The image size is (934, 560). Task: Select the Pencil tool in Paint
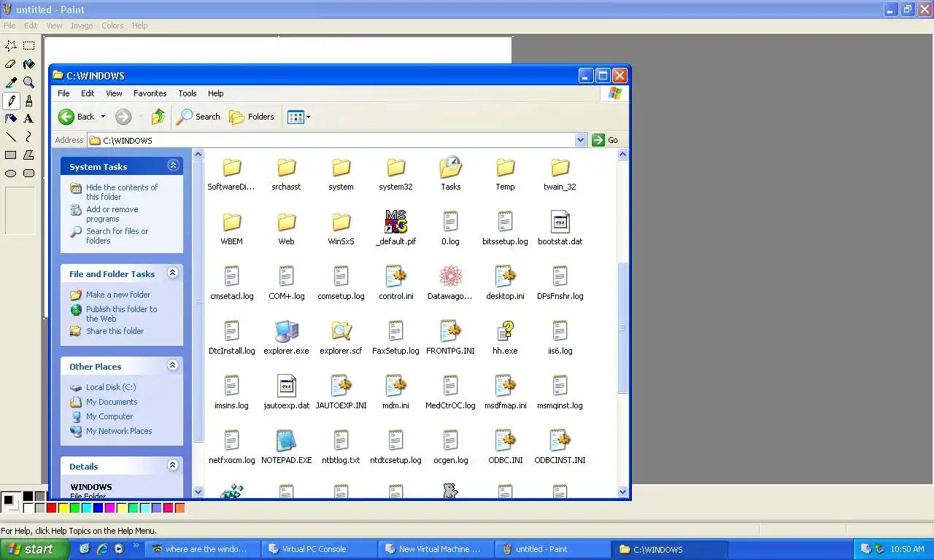pos(11,101)
